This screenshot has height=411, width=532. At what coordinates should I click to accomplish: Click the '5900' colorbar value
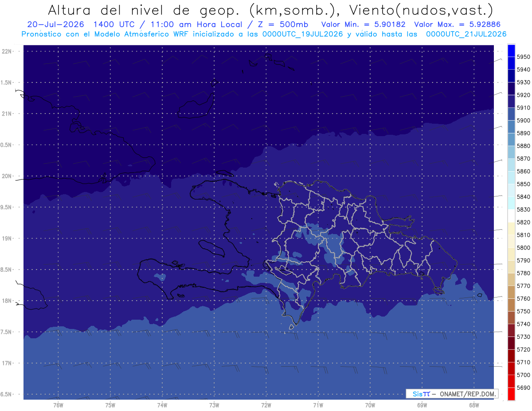[524, 121]
